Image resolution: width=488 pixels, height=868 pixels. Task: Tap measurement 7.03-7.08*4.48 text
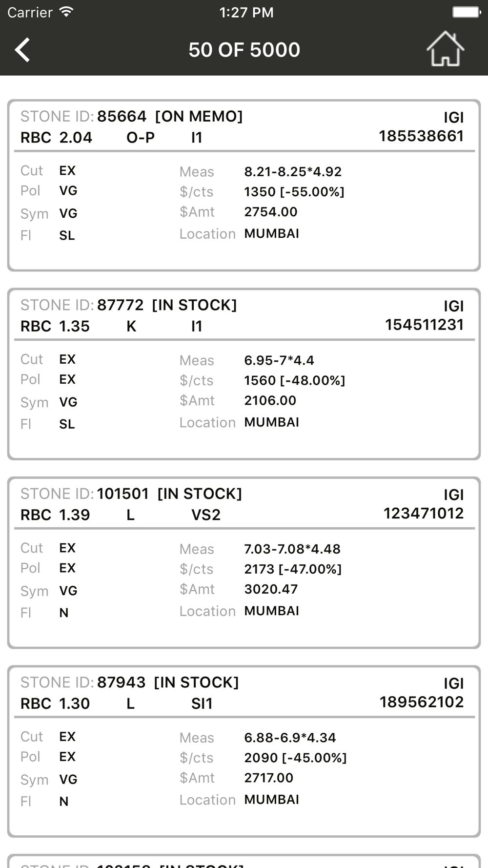pos(292,549)
